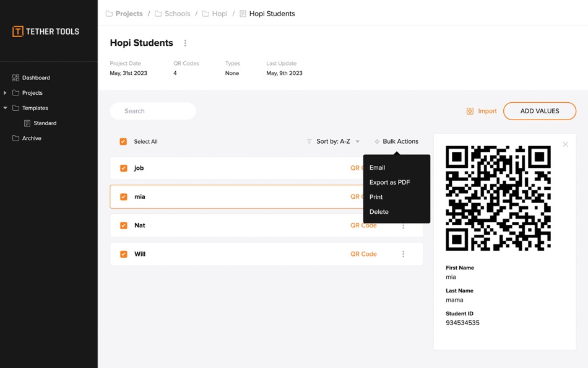Viewport: 588px width, 368px height.
Task: Click the Project Date May, 31st 2023
Action: click(x=128, y=73)
